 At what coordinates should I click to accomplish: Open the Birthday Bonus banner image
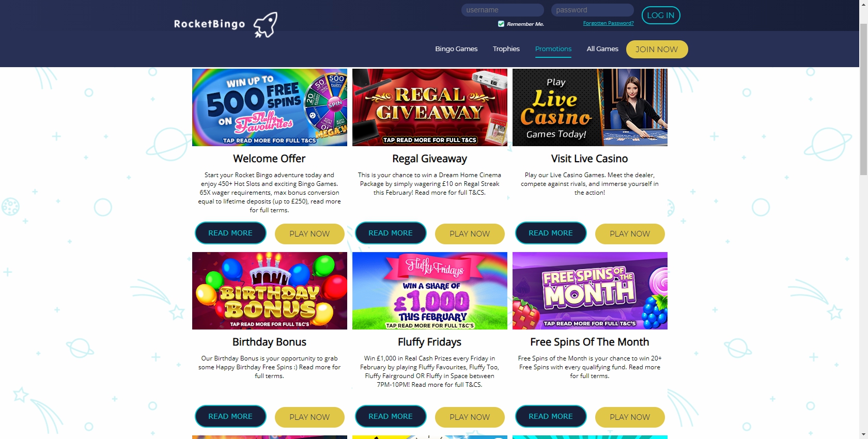click(270, 291)
